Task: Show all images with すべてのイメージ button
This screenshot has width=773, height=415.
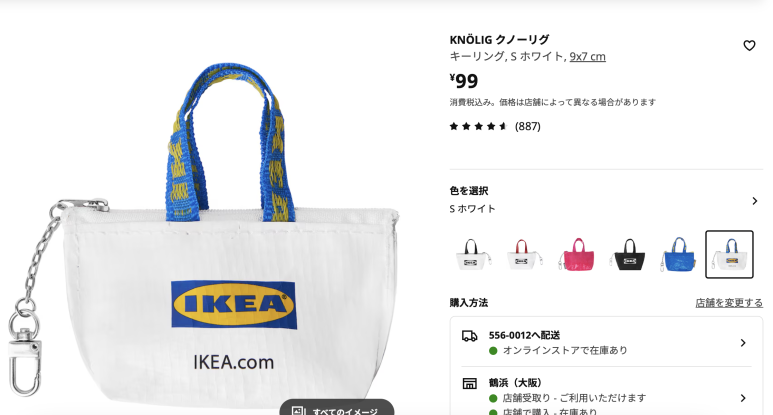Action: tap(337, 407)
